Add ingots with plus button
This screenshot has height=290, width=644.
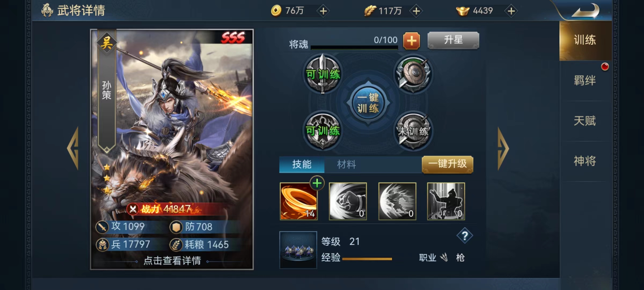click(511, 11)
